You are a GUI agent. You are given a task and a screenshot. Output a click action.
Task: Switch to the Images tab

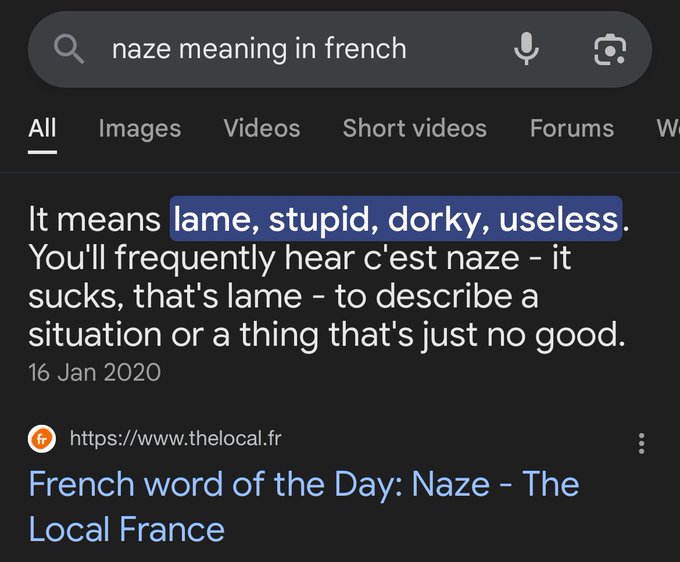(x=140, y=128)
